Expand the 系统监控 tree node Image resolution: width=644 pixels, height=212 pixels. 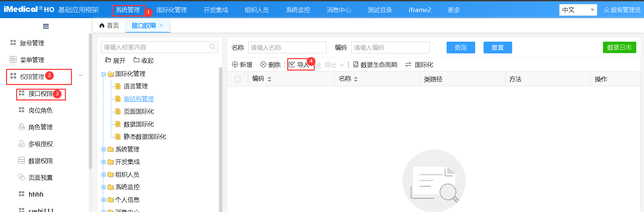[104, 187]
